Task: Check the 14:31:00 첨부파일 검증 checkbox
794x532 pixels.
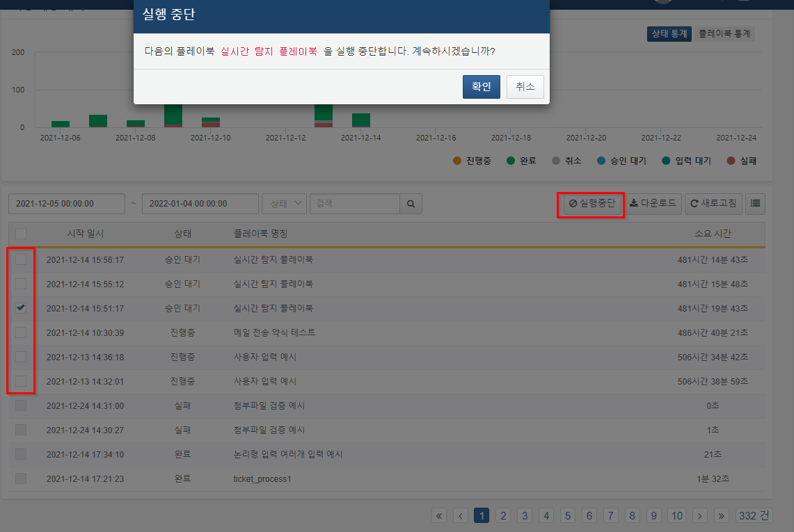Action: (x=21, y=405)
